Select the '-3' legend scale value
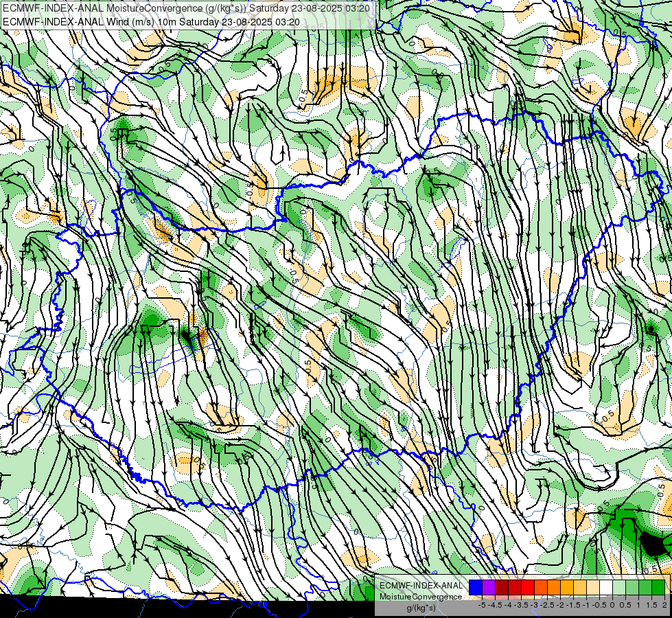Viewport: 672px width, 618px height. coord(535,605)
